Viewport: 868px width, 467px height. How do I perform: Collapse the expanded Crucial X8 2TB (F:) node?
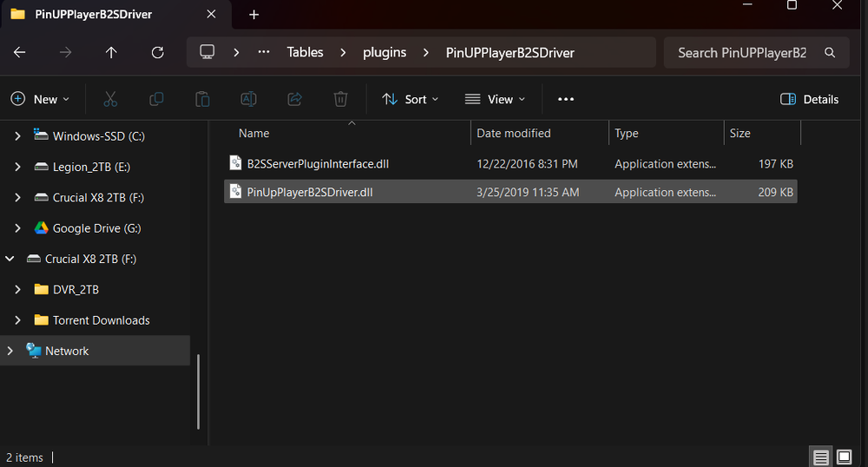pyautogui.click(x=10, y=259)
